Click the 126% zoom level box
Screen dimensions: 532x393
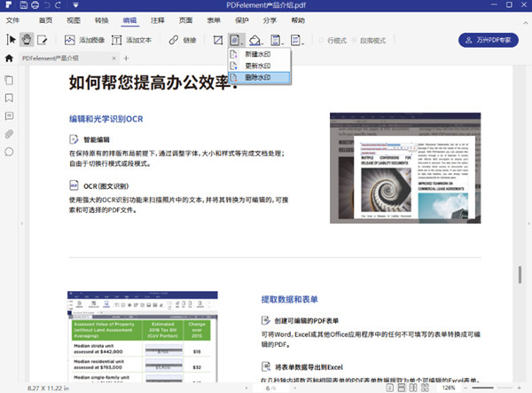tap(449, 388)
